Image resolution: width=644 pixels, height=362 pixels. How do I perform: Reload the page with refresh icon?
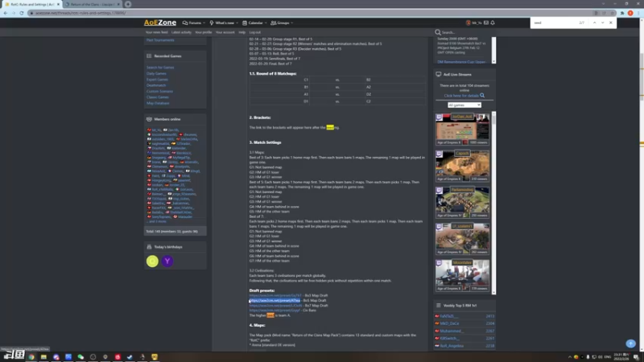tap(22, 13)
